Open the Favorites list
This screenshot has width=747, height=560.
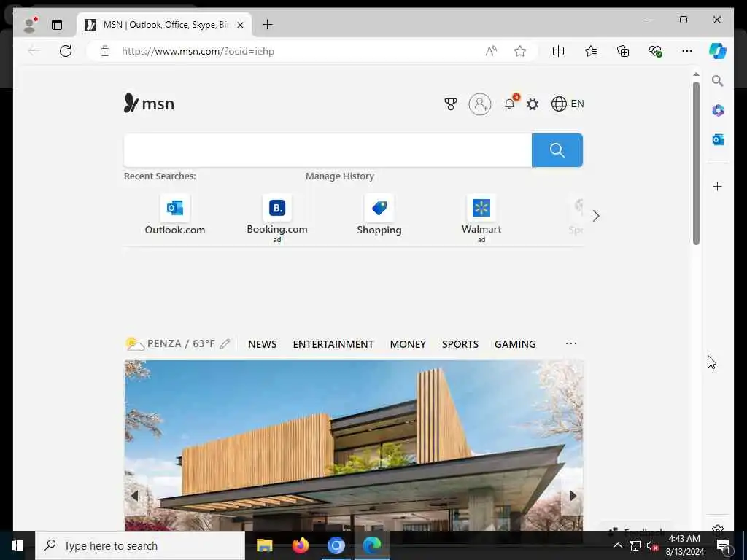coord(591,51)
